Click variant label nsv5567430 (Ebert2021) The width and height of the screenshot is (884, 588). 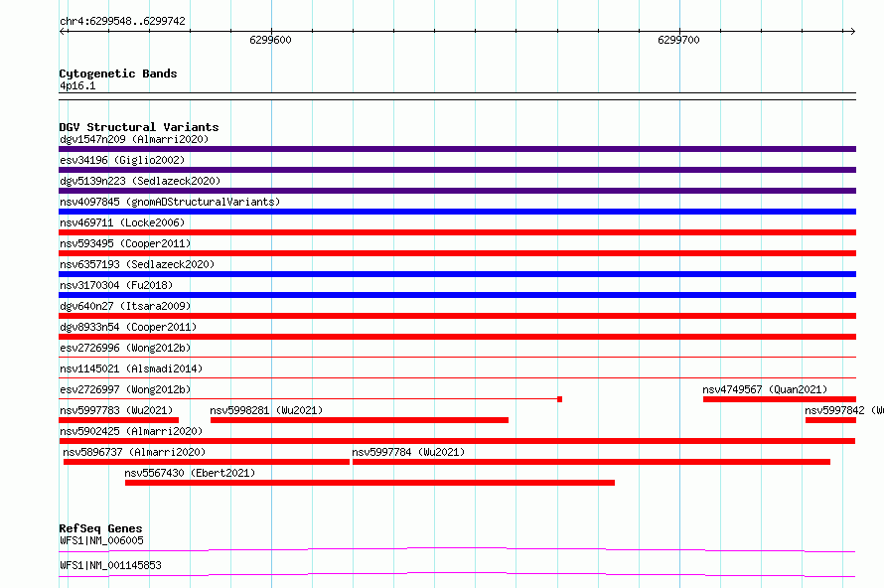[190, 473]
